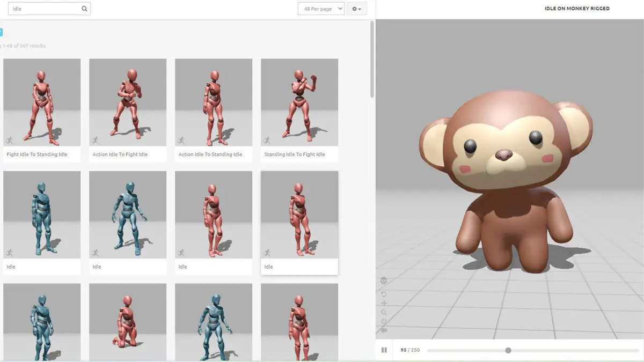Image resolution: width=644 pixels, height=362 pixels.
Task: Click the '1-48 of 507 results' text
Action: (x=24, y=46)
